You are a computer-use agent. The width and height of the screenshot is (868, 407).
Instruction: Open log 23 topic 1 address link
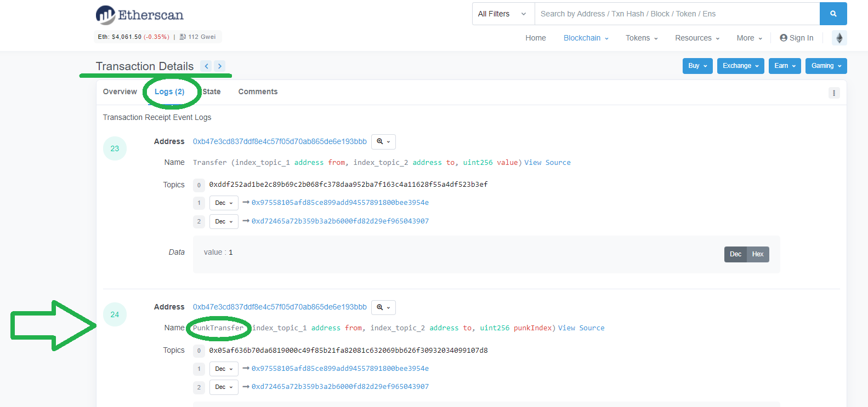point(340,203)
